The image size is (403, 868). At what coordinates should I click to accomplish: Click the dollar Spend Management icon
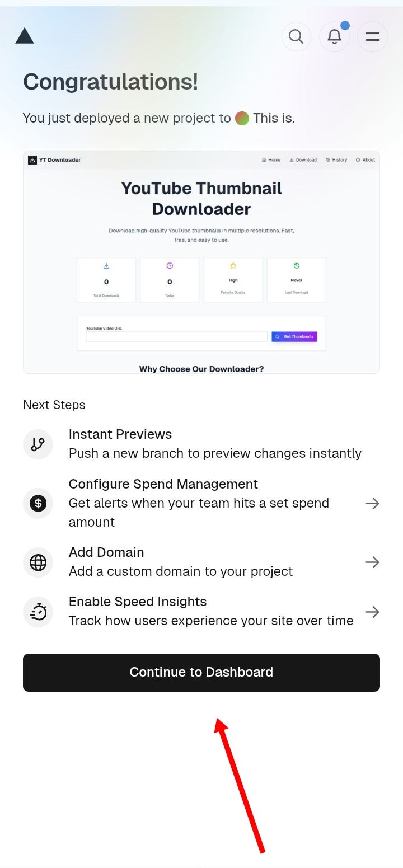tap(38, 503)
